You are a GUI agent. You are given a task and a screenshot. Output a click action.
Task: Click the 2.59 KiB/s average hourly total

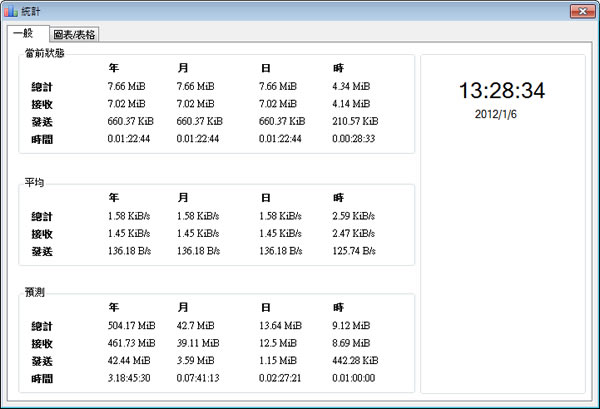[x=354, y=215]
